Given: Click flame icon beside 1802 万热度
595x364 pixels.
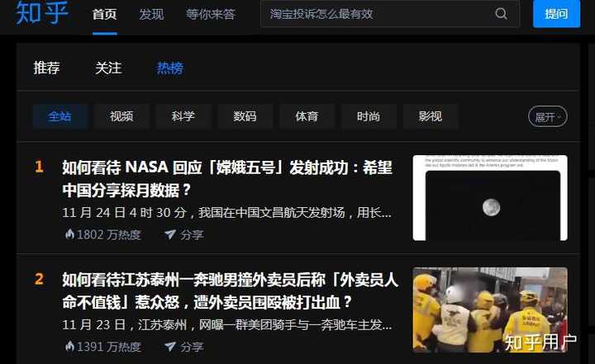Looking at the screenshot, I should [x=69, y=234].
